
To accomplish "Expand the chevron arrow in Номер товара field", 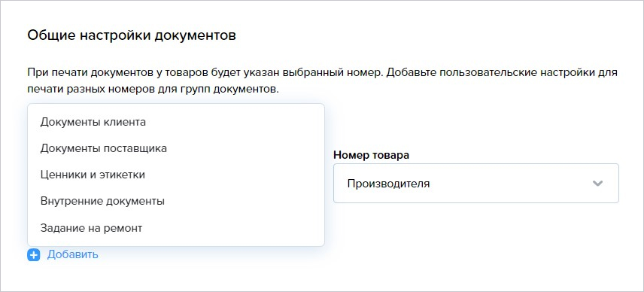I will pyautogui.click(x=597, y=183).
